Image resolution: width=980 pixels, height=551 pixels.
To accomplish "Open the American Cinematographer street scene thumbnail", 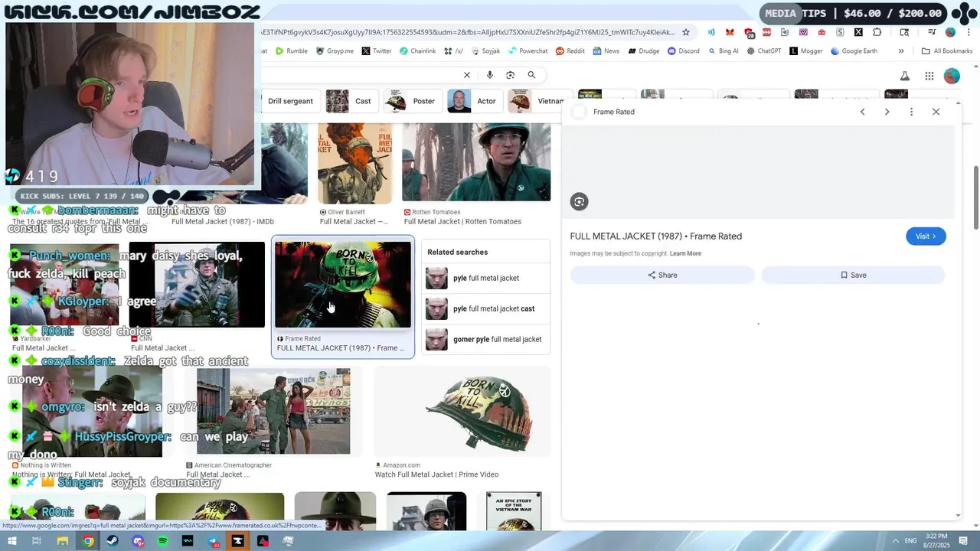I will pos(273,411).
